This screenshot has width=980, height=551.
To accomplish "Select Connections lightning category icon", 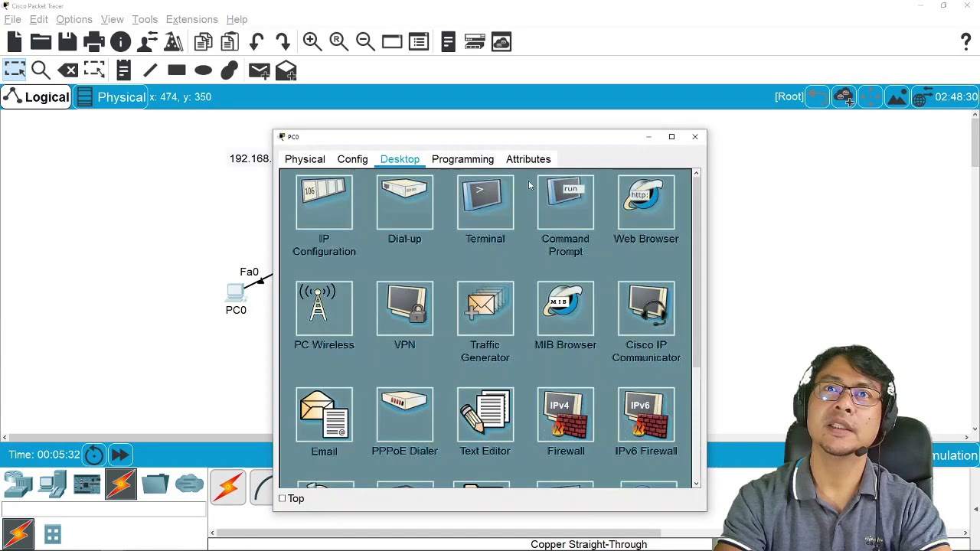I will 120,485.
